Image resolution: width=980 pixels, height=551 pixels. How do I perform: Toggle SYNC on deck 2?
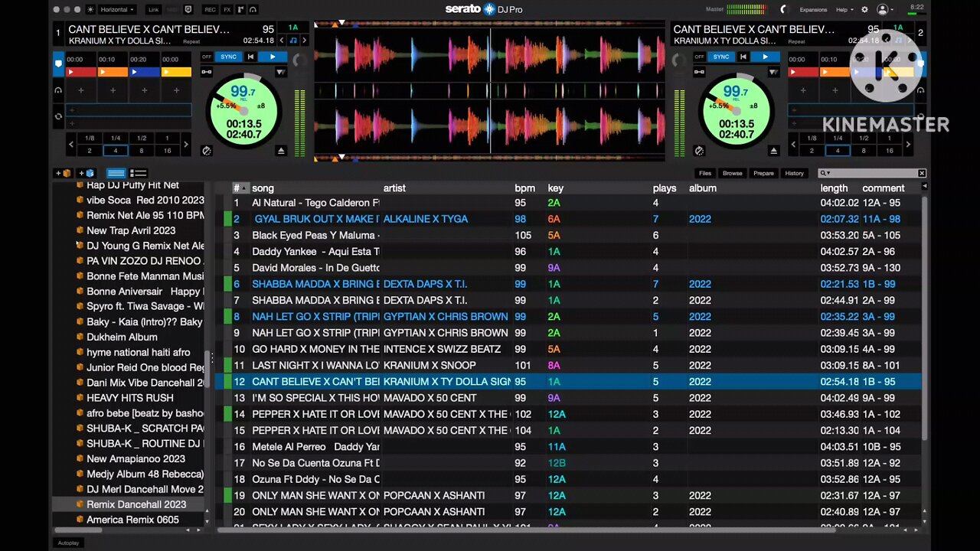point(720,57)
